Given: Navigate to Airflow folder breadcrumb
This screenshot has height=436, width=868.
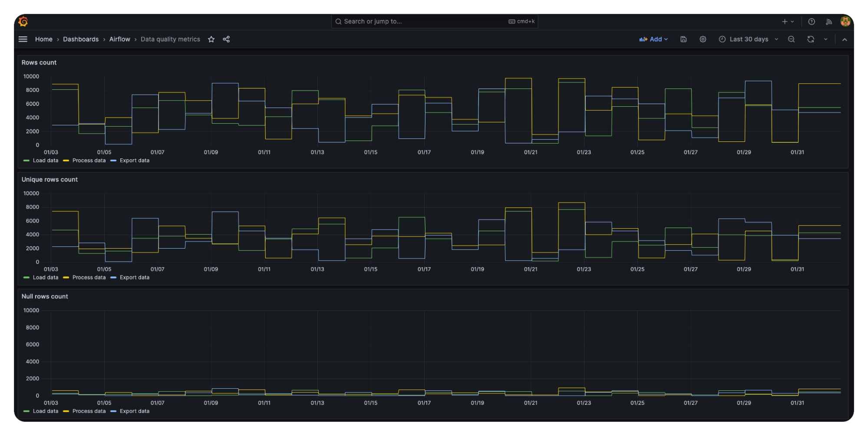Looking at the screenshot, I should [x=119, y=39].
